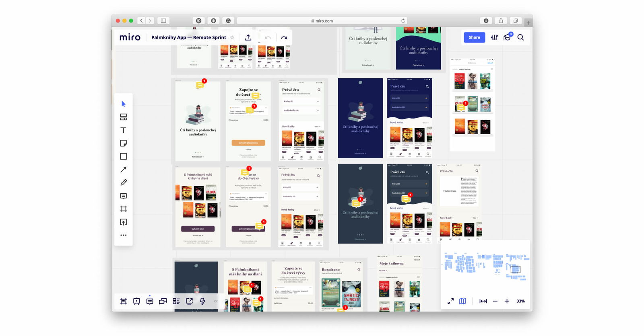Toggle fullscreen mode with the arrows icon
Image resolution: width=644 pixels, height=336 pixels.
click(x=451, y=301)
